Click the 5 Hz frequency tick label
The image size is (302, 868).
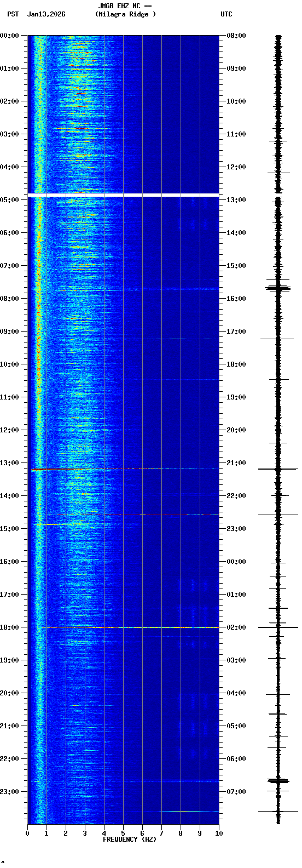(x=123, y=833)
